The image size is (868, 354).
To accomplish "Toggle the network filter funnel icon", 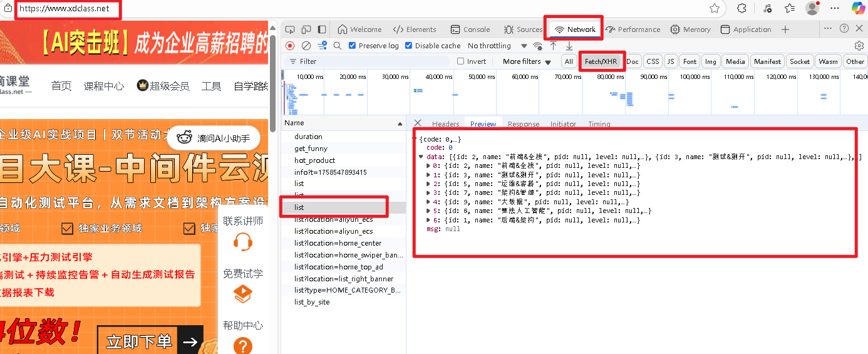I will tap(322, 46).
